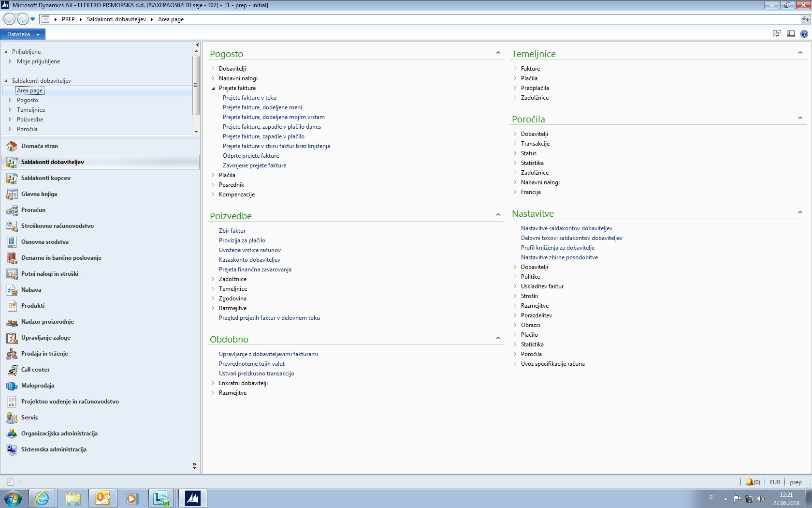The width and height of the screenshot is (812, 508).
Task: Open Proračun module icon
Action: pyautogui.click(x=12, y=210)
